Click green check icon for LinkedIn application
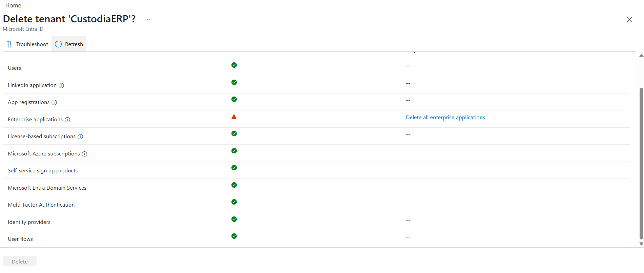The width and height of the screenshot is (644, 273). tap(234, 82)
